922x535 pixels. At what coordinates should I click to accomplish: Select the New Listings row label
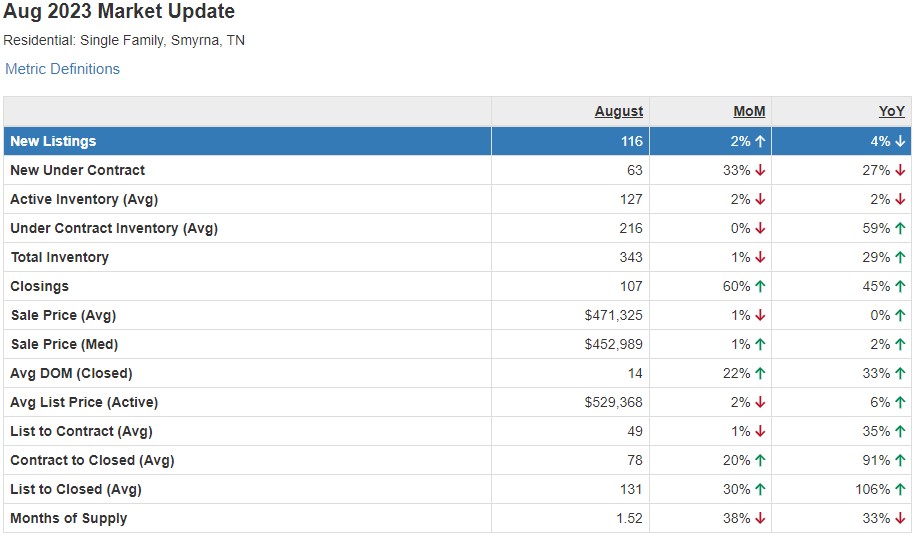coord(53,141)
